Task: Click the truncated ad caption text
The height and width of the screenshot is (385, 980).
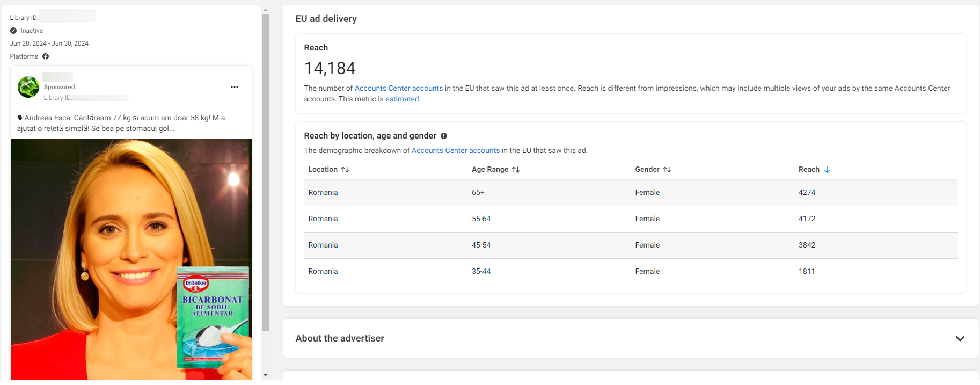Action: click(x=121, y=123)
